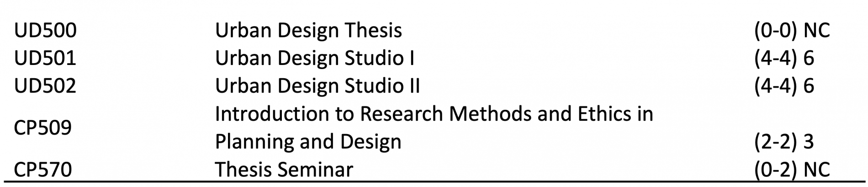Click the Urban Design Studio II title
This screenshot has width=868, height=187.
tap(318, 86)
